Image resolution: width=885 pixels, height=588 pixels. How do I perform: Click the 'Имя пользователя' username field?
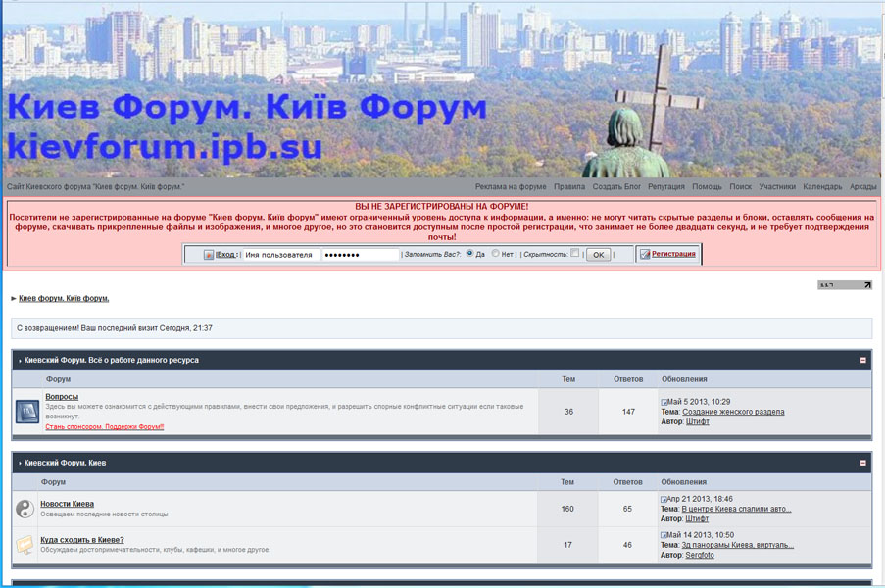point(280,255)
